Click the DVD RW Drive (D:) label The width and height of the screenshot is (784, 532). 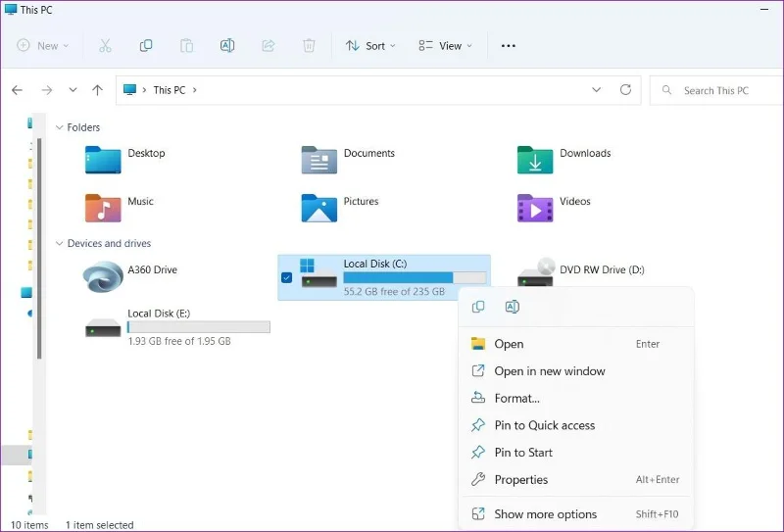point(602,270)
